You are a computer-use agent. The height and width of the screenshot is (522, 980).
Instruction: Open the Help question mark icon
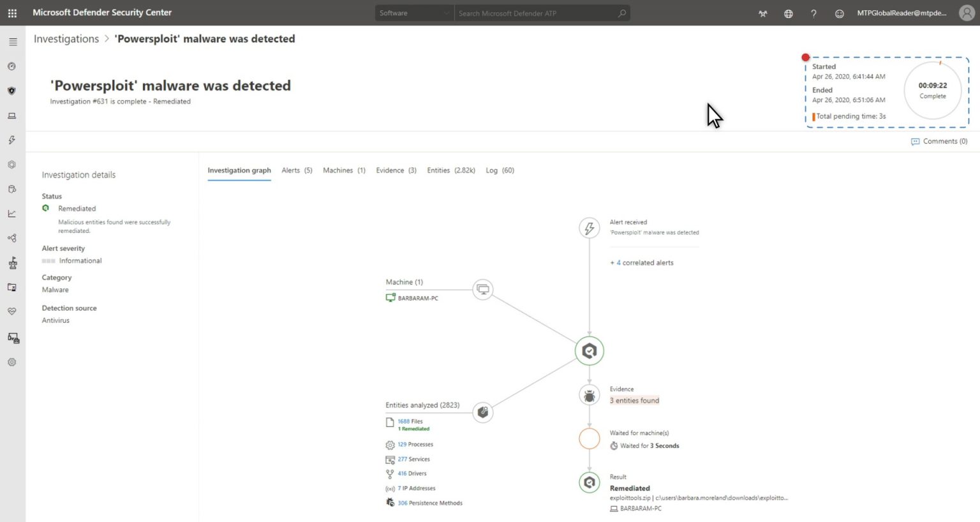pos(813,13)
